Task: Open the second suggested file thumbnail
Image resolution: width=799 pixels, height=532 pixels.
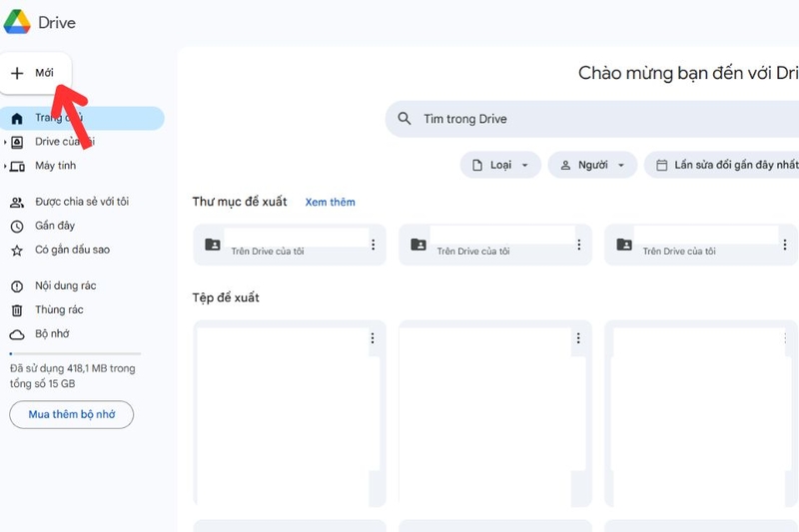Action: coord(495,413)
